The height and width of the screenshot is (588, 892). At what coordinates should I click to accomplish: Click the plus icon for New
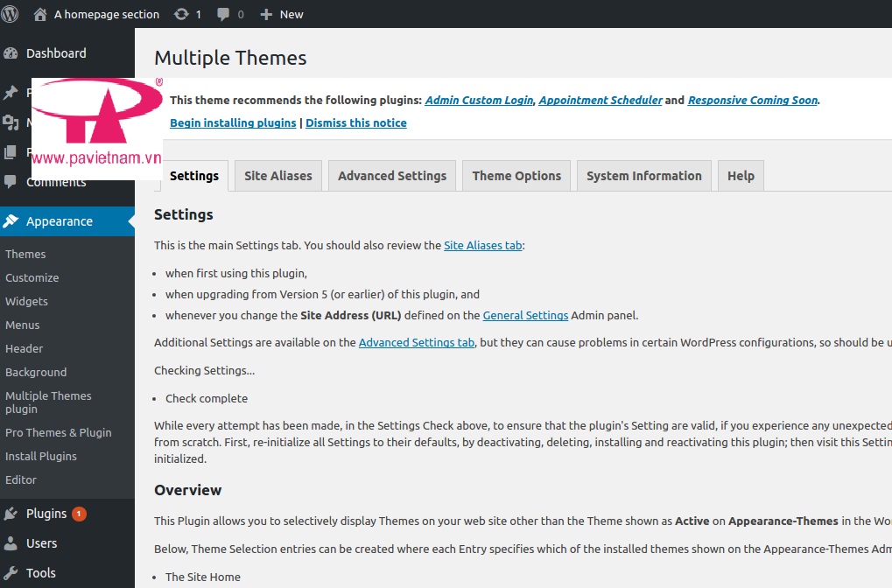tap(266, 14)
